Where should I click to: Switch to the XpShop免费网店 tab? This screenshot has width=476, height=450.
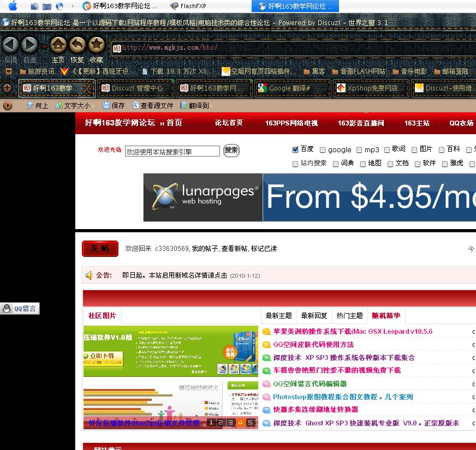(371, 88)
